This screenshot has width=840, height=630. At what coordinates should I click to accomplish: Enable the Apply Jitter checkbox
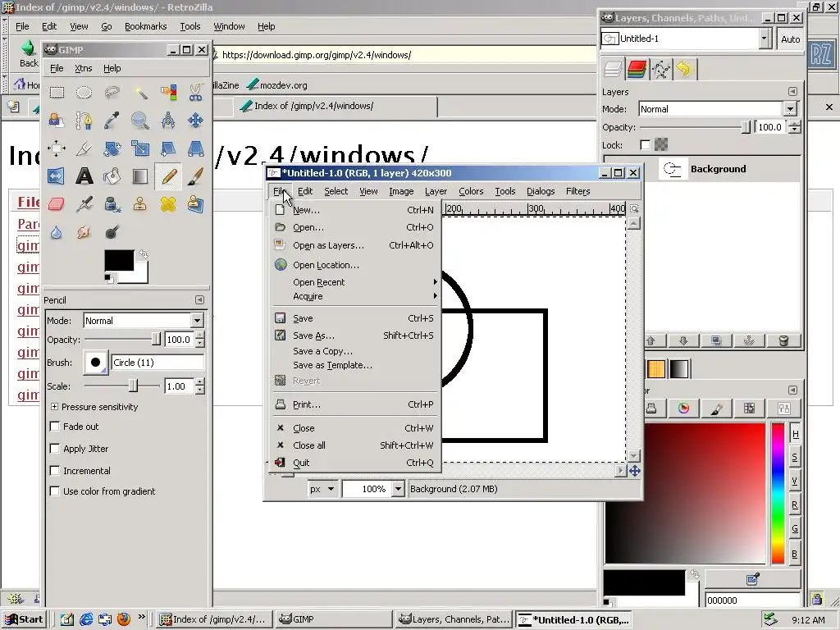pyautogui.click(x=54, y=449)
